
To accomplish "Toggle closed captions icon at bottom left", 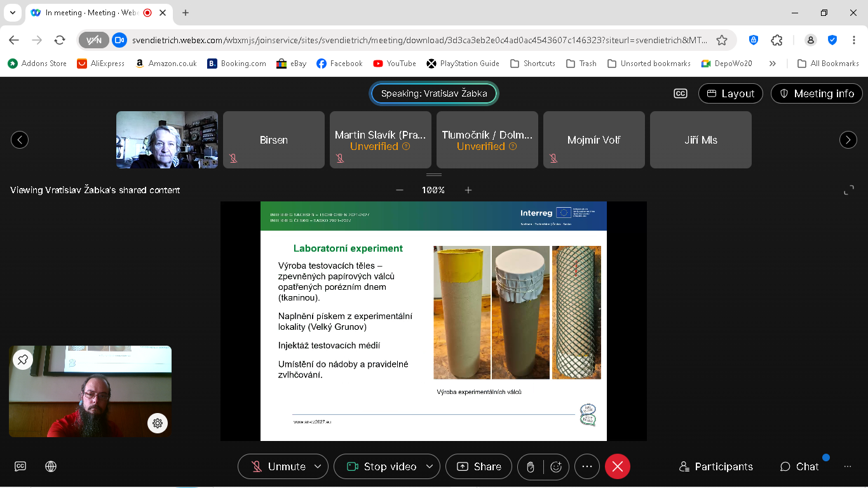I will [20, 466].
